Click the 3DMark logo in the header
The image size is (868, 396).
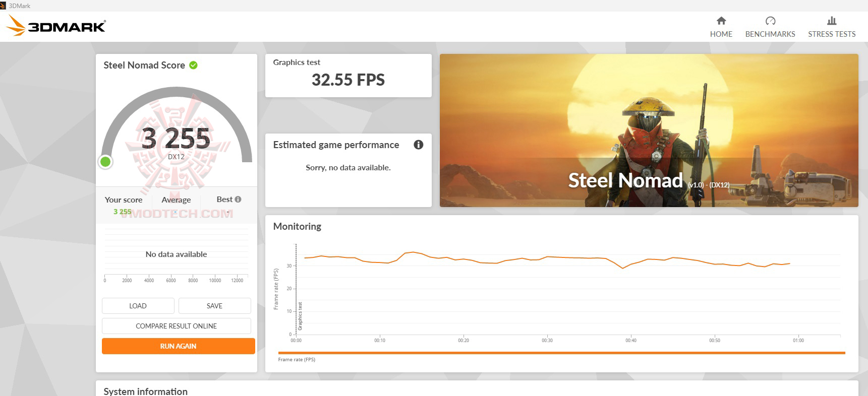[56, 26]
